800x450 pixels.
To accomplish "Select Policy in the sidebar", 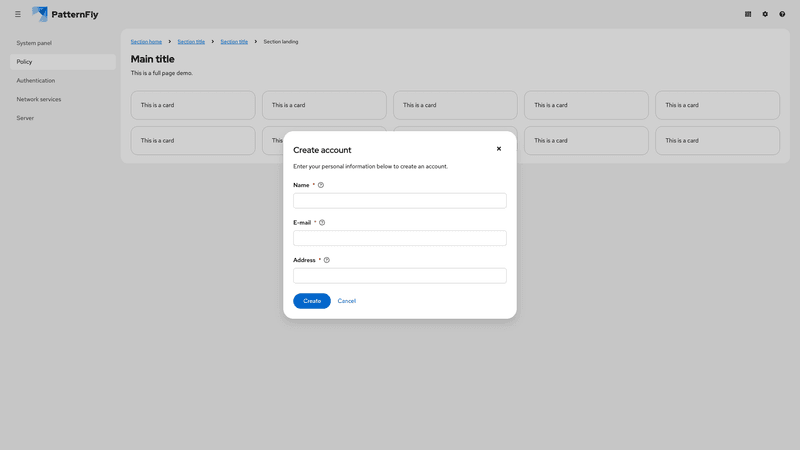I will [25, 62].
